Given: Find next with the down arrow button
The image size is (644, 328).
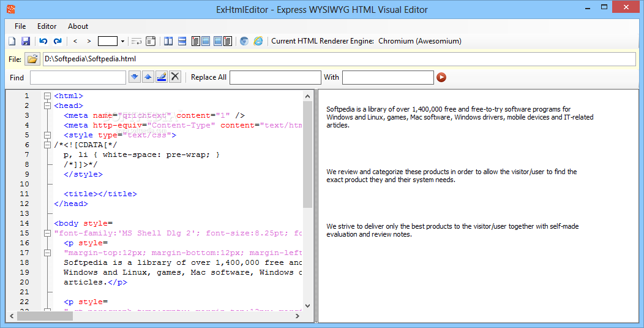Looking at the screenshot, I should click(x=134, y=77).
